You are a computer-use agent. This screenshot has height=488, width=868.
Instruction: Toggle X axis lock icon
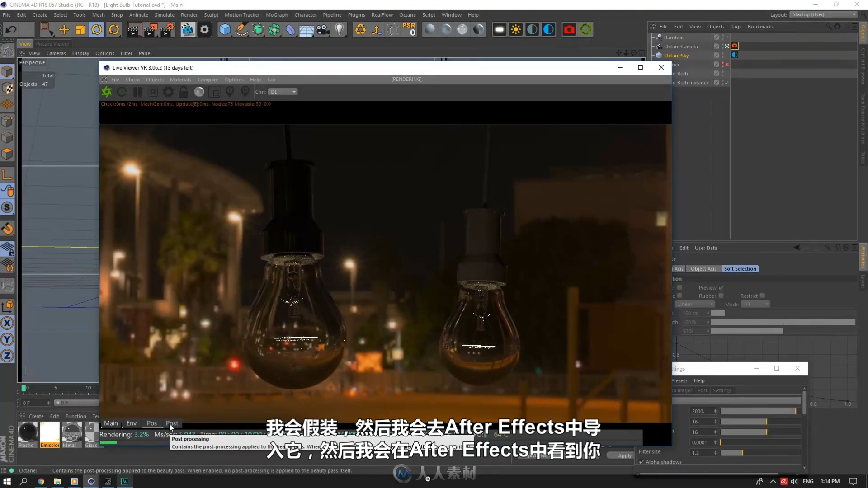[x=7, y=323]
